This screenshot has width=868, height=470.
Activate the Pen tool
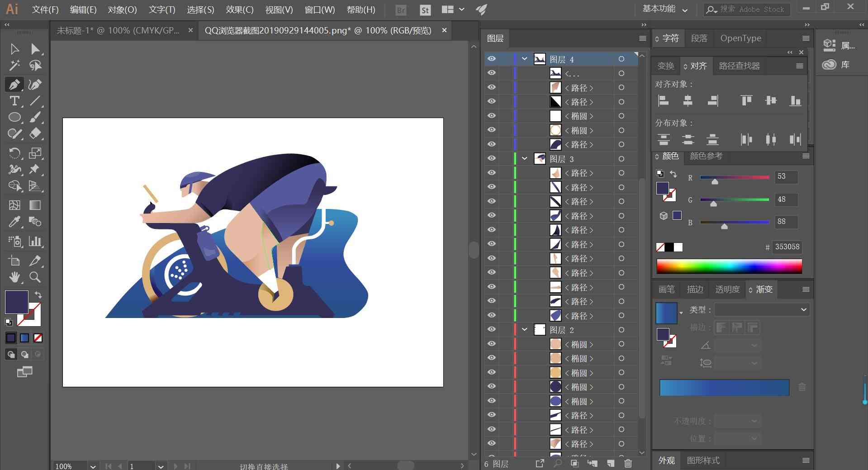pyautogui.click(x=14, y=84)
